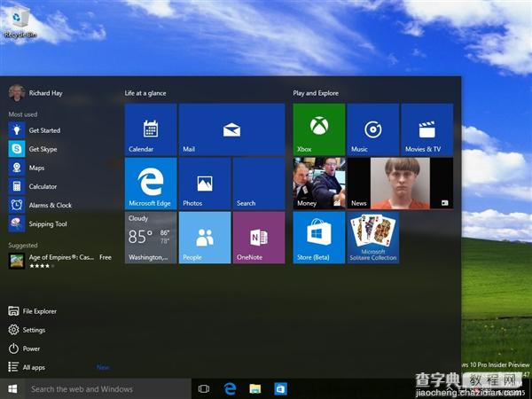Launch the Microsoft Edge tile
This screenshot has width=532, height=399.
point(151,184)
